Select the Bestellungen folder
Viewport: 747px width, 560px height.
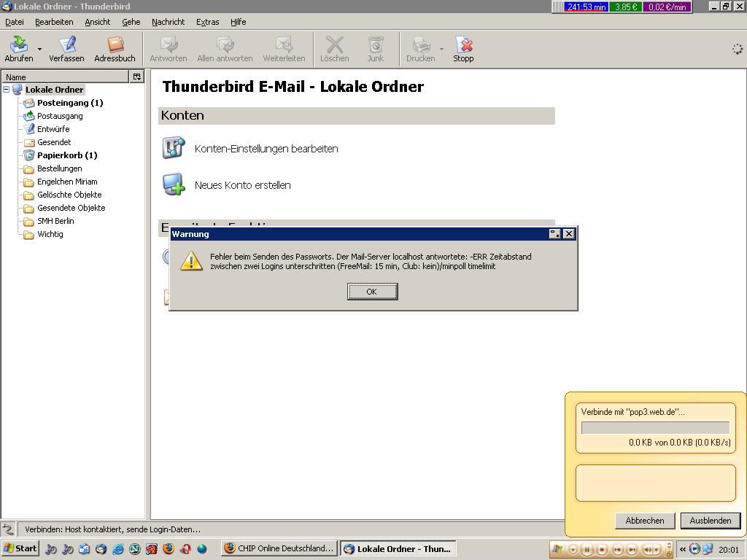point(60,168)
